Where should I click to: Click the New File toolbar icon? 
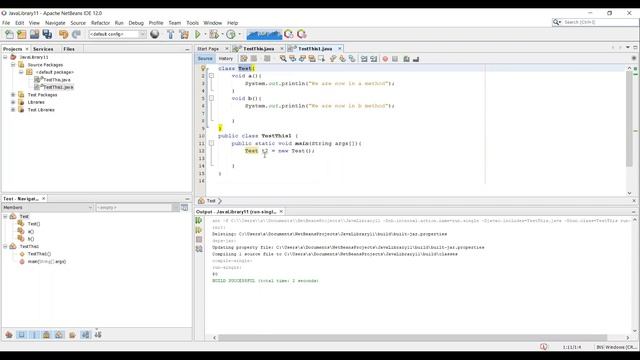click(9, 35)
